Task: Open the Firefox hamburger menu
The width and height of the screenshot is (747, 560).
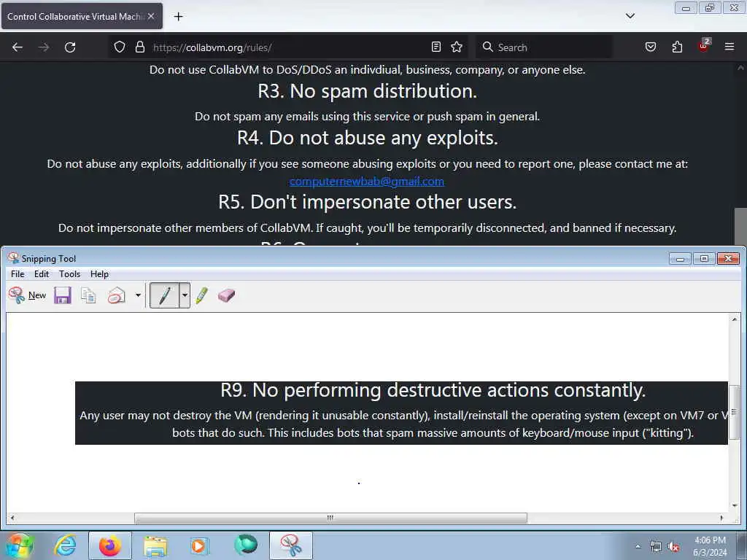Action: (729, 47)
